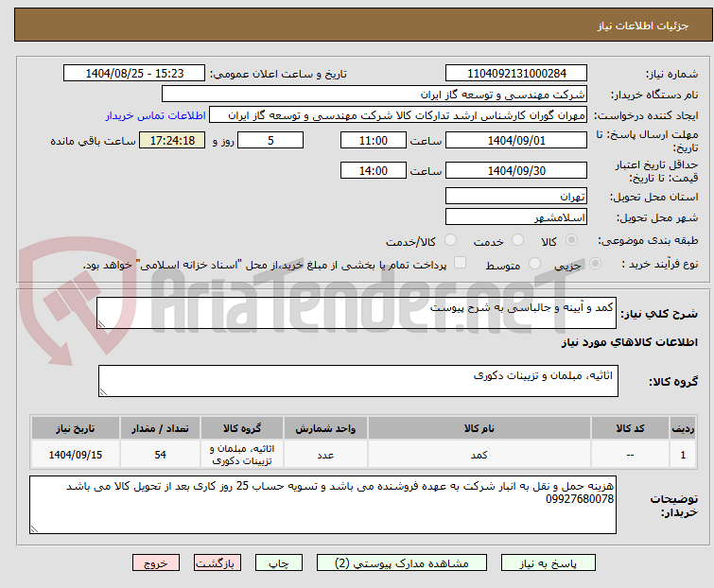Click the resize handle of شرح کلی textarea
Viewport: 714px width, 588px height.
click(101, 324)
